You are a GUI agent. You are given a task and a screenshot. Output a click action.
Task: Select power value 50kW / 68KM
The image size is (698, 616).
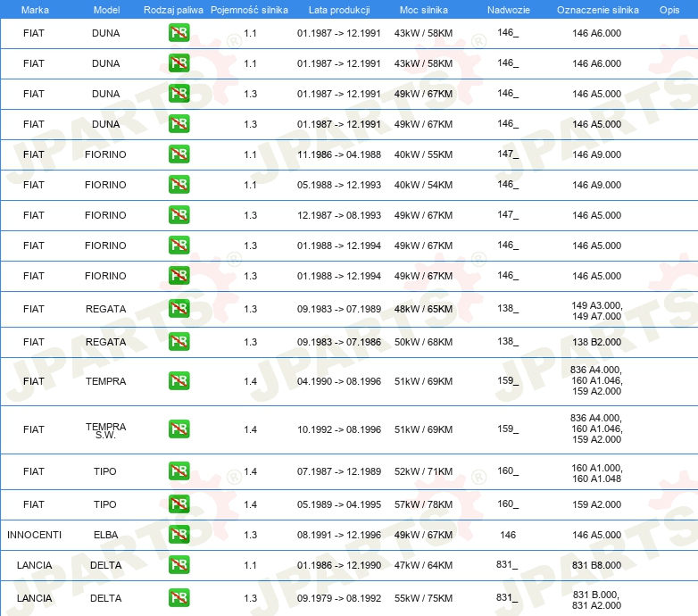point(423,342)
